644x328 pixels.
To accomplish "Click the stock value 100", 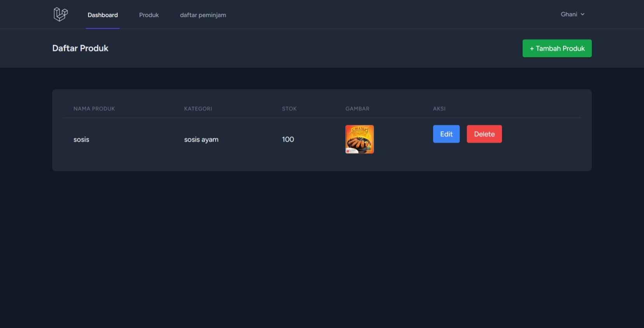I will tap(288, 139).
